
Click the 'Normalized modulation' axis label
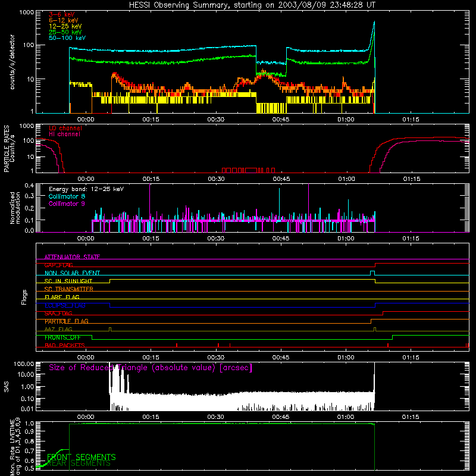(15, 208)
